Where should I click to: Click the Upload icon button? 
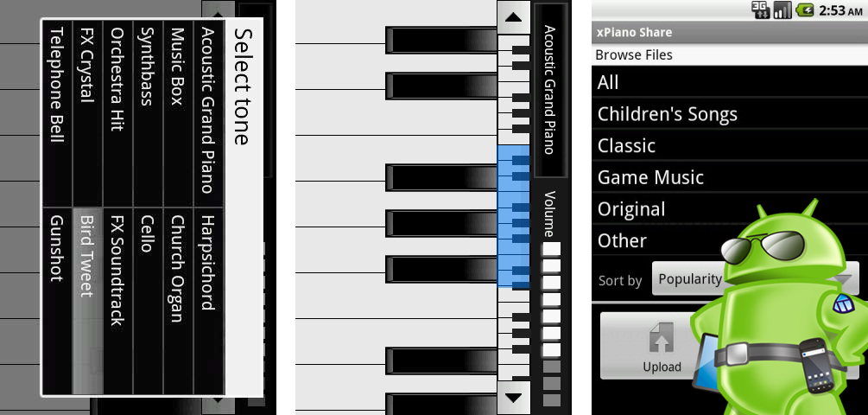click(x=662, y=347)
